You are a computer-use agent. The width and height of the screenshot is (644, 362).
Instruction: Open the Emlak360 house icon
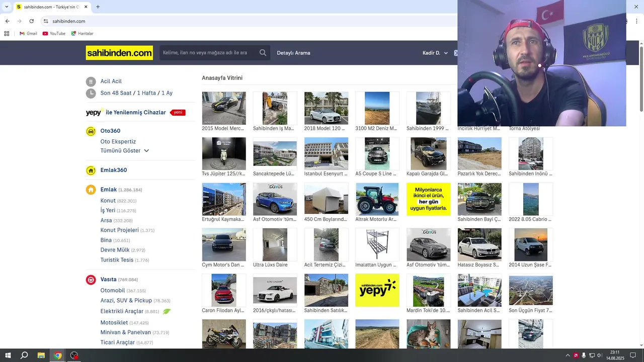pyautogui.click(x=91, y=170)
